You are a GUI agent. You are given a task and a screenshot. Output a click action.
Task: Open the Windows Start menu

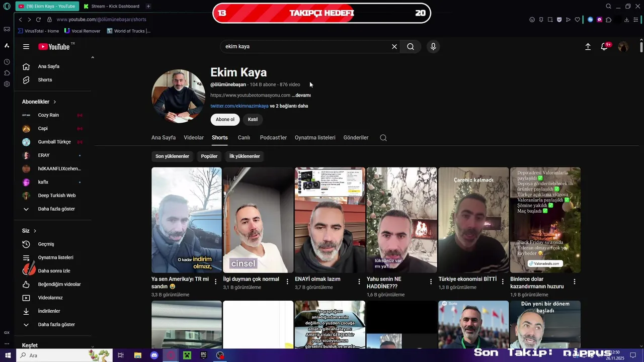8,355
